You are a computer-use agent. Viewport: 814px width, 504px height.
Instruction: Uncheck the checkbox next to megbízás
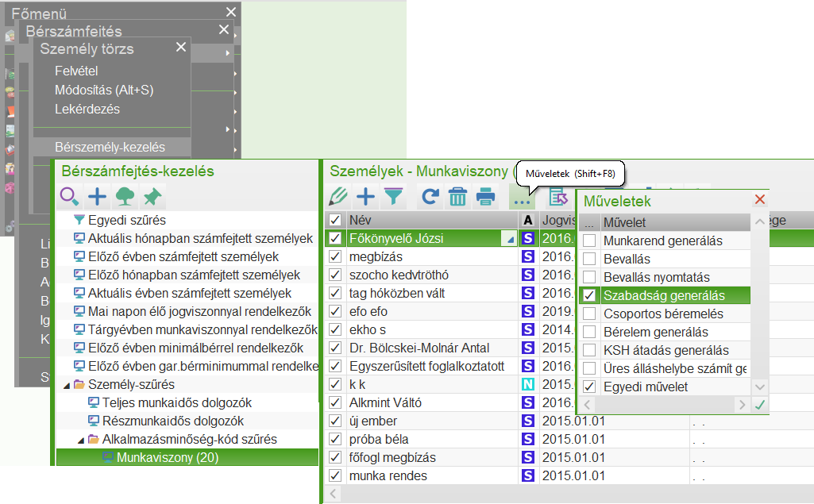pyautogui.click(x=335, y=256)
